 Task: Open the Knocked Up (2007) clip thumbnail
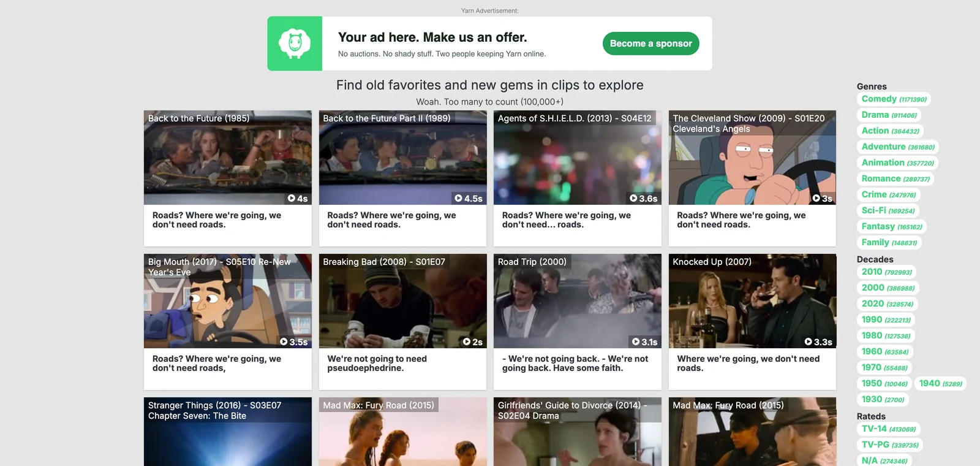(753, 301)
